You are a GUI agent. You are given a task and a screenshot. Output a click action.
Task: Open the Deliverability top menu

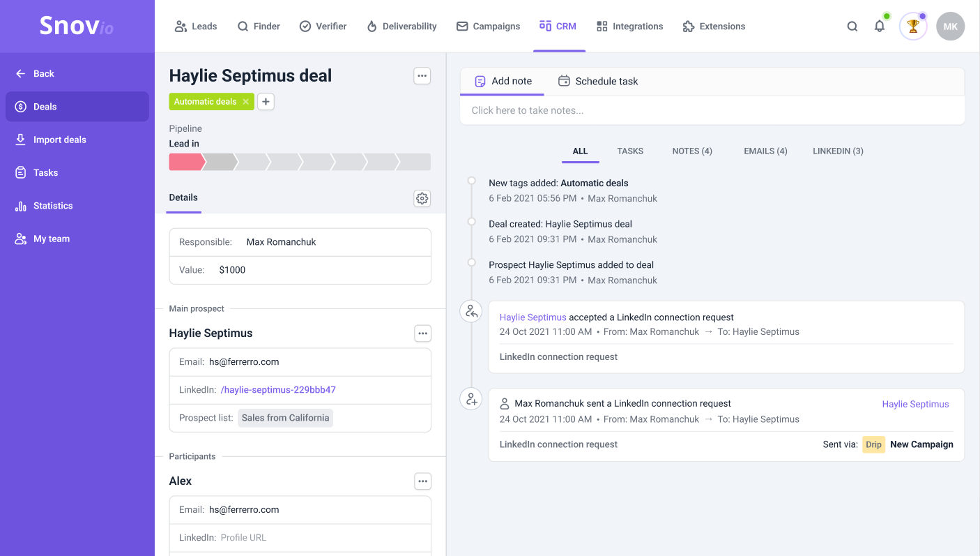click(401, 27)
